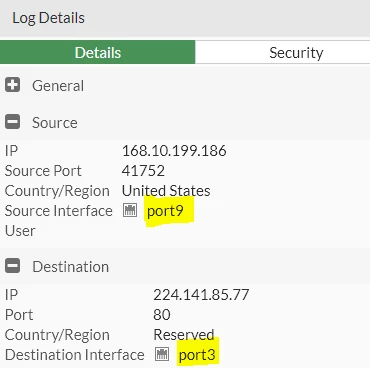
Task: Click the Reserved country value
Action: tap(184, 335)
